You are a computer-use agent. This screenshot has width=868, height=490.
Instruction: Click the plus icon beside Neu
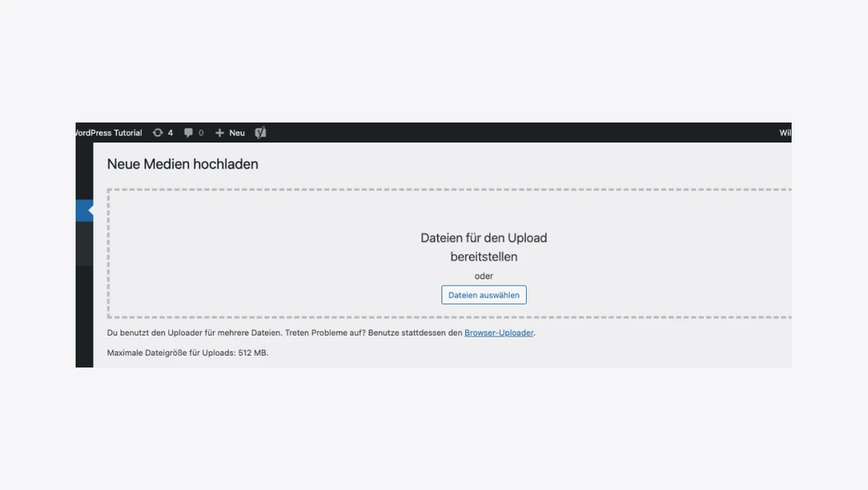pos(219,133)
